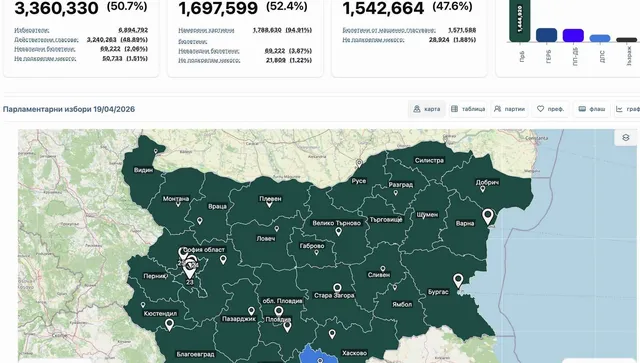Click the navy ГЕРБ chart bar

546,35
